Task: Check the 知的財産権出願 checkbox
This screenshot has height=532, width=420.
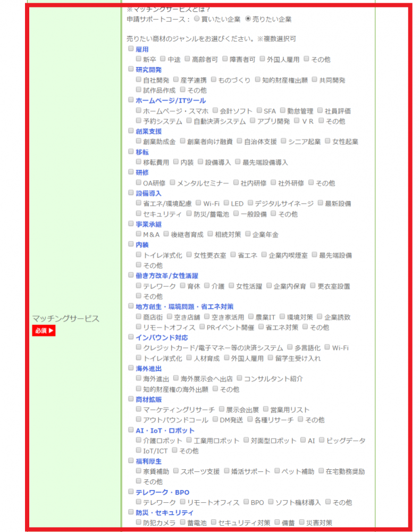Action: click(258, 80)
